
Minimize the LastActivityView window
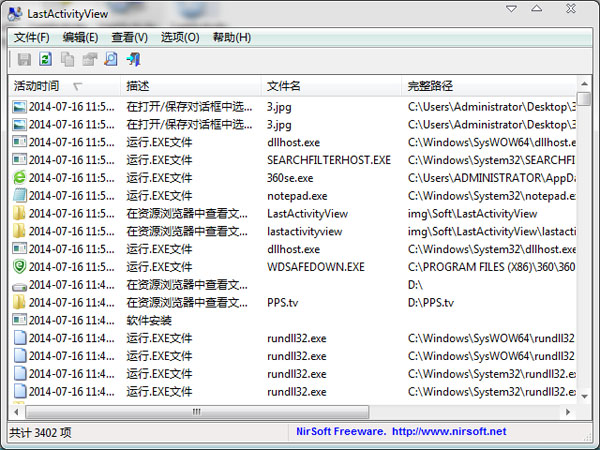512,9
